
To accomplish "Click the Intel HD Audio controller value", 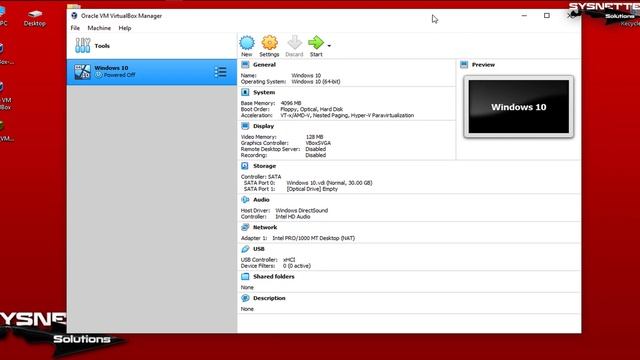I will (293, 217).
